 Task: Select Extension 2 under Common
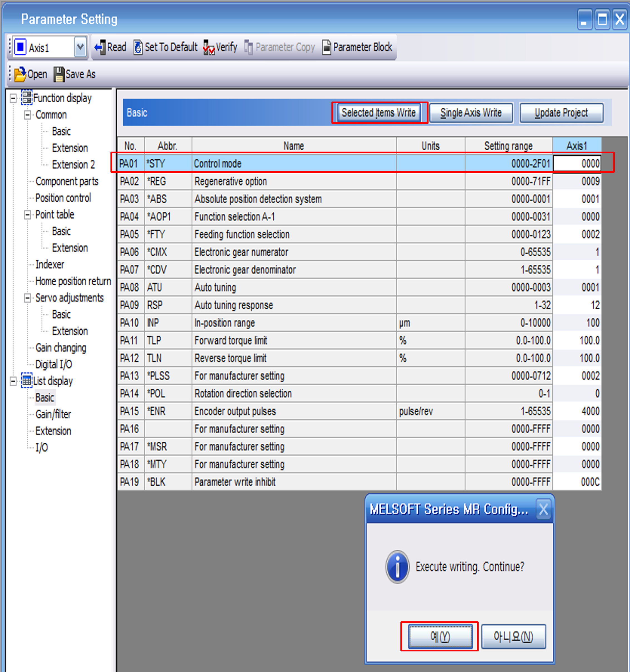coord(73,165)
